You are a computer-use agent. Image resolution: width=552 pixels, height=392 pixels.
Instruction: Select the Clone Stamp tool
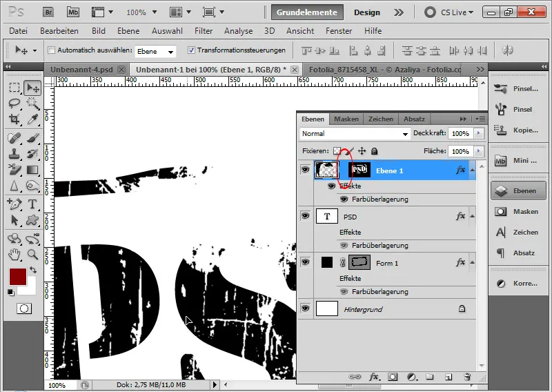pyautogui.click(x=14, y=154)
